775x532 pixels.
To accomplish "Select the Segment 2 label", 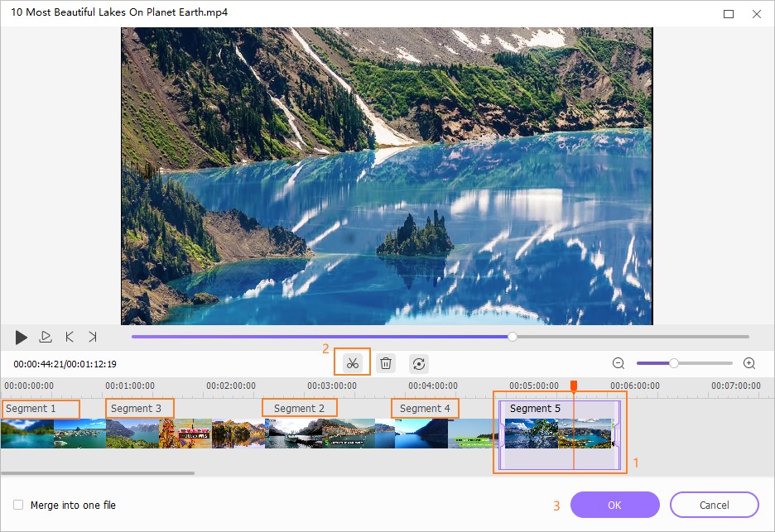I will 299,408.
